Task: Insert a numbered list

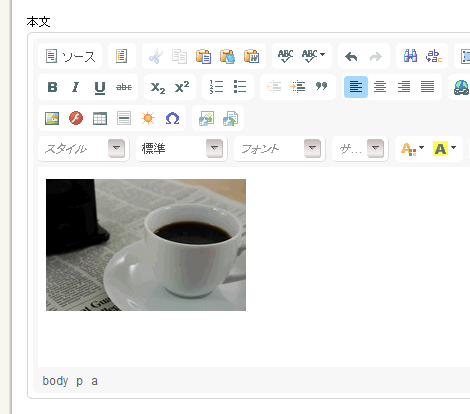Action: (x=216, y=87)
